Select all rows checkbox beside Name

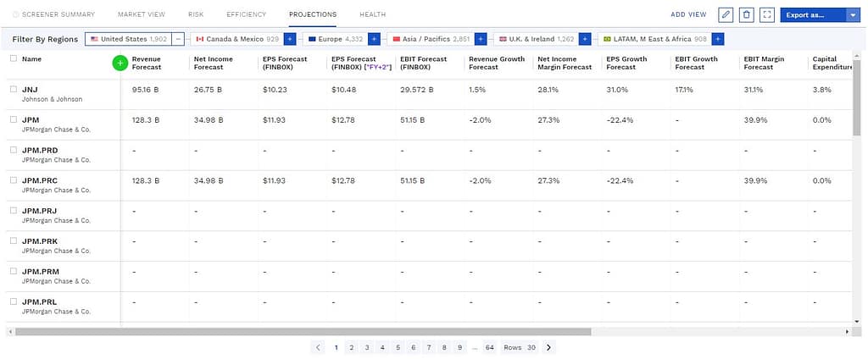pos(14,58)
